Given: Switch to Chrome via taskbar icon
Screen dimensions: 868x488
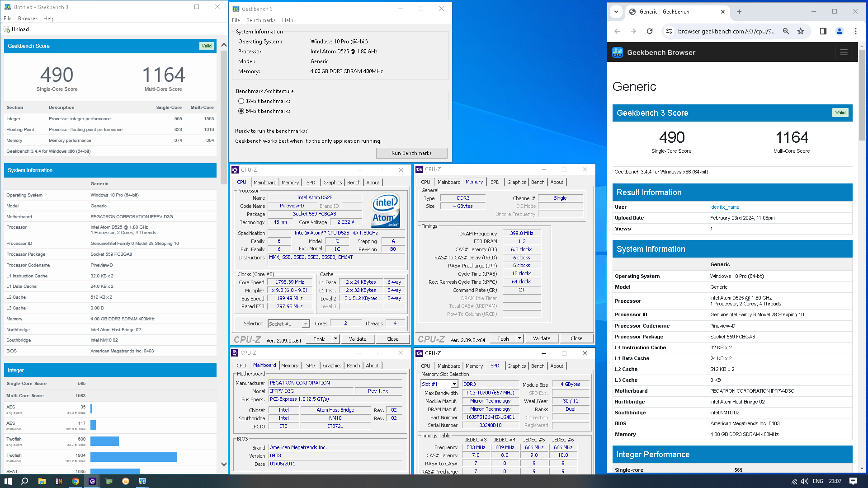Looking at the screenshot, I should pyautogui.click(x=75, y=481).
